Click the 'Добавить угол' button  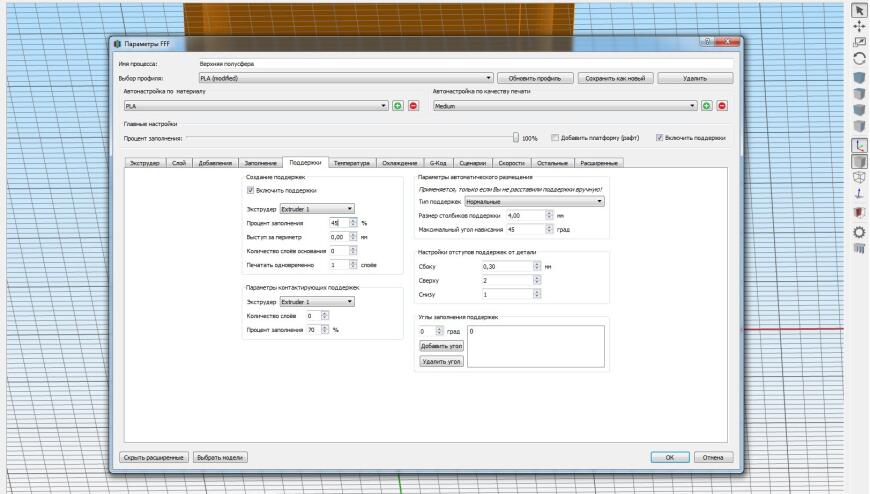pyautogui.click(x=441, y=346)
